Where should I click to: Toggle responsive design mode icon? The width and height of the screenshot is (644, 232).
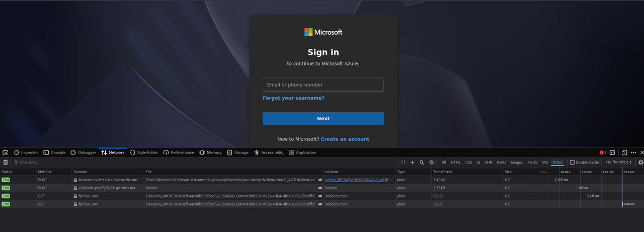[624, 152]
